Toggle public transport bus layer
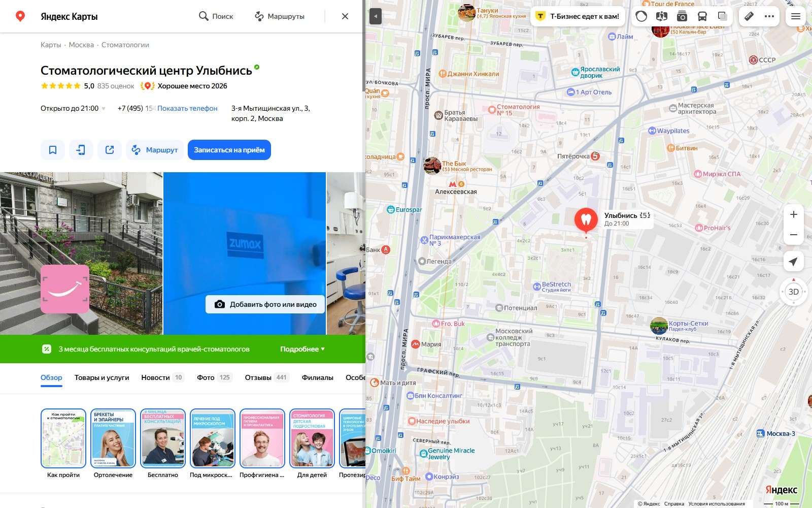Screen dimensions: 812x508 [x=702, y=16]
